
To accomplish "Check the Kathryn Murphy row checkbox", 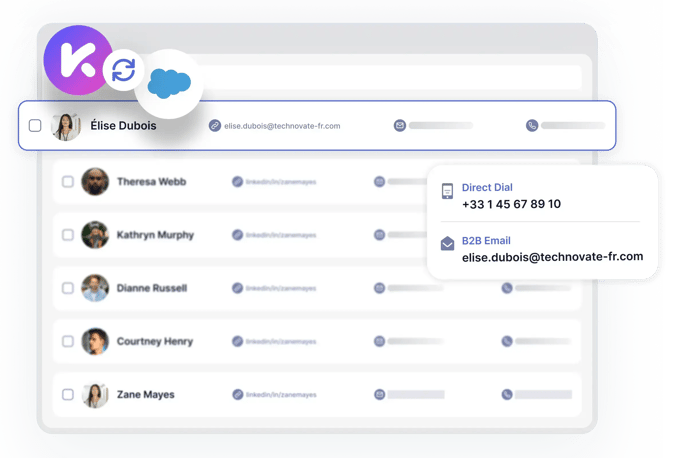I will pos(67,235).
